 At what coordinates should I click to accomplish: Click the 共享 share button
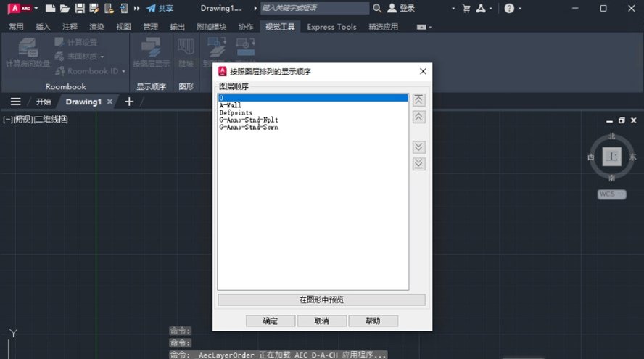coord(160,8)
